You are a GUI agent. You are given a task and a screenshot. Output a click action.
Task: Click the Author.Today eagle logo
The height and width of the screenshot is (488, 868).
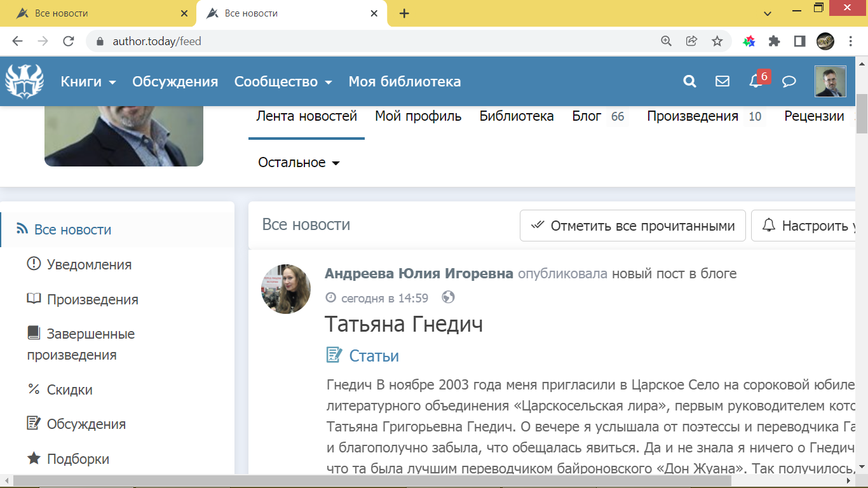[x=25, y=81]
